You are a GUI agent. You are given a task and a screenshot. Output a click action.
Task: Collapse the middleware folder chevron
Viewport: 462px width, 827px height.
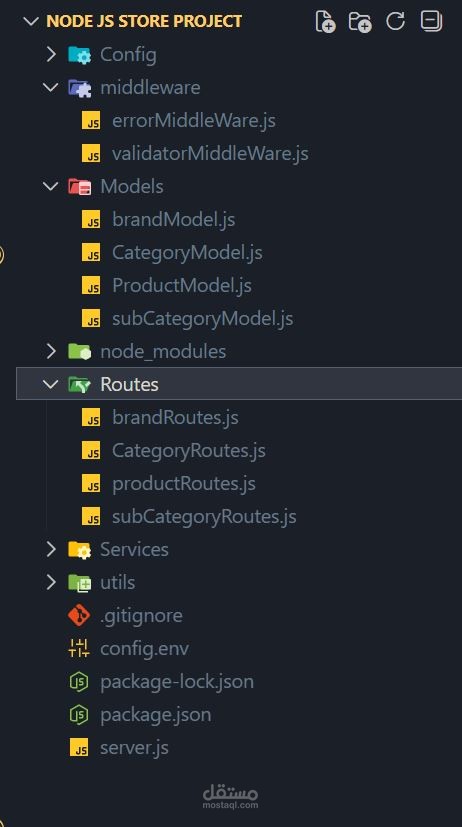[x=51, y=87]
